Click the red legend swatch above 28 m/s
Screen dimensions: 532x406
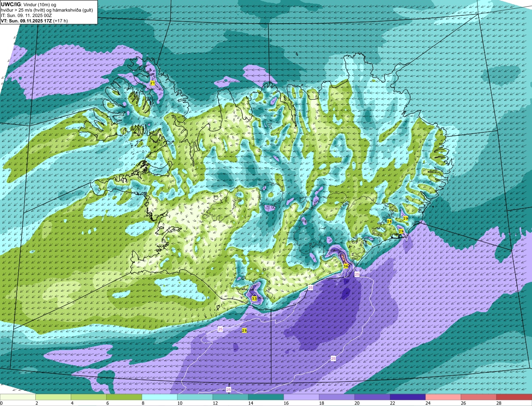514,397
